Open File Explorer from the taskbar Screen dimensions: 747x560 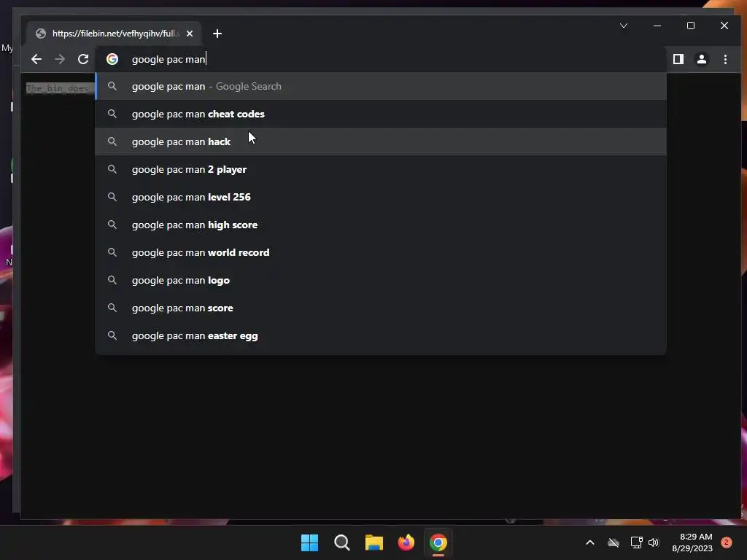click(374, 542)
